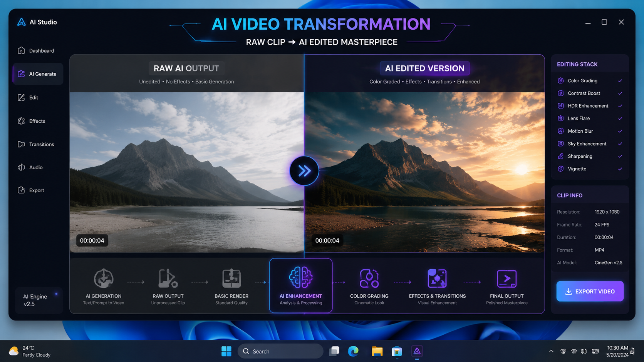This screenshot has width=644, height=362.
Task: Click the Lens Flare stack icon
Action: 561,118
